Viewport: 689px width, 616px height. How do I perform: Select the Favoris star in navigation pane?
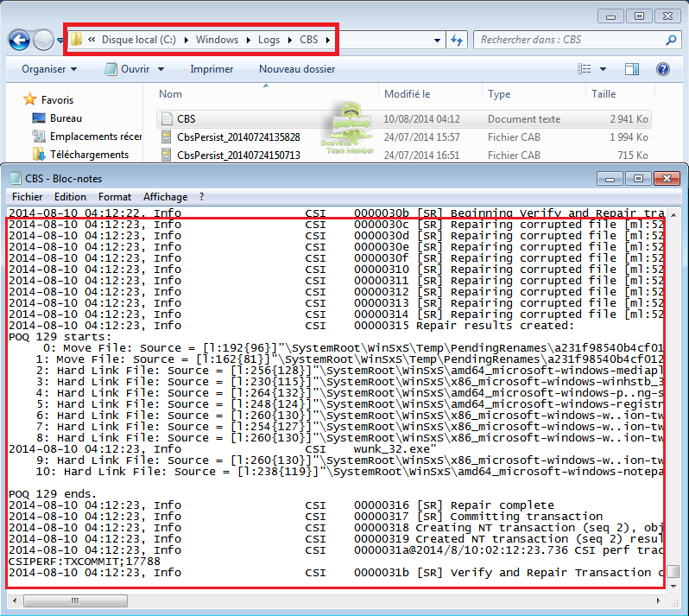click(x=30, y=100)
